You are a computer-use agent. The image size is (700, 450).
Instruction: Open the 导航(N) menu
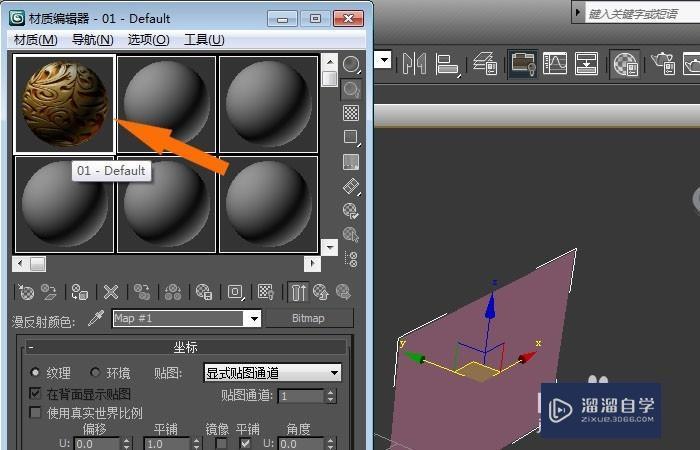point(92,40)
